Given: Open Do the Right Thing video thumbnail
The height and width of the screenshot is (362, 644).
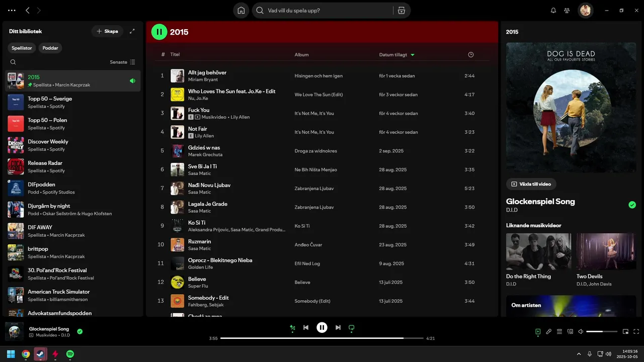Looking at the screenshot, I should pos(538,251).
